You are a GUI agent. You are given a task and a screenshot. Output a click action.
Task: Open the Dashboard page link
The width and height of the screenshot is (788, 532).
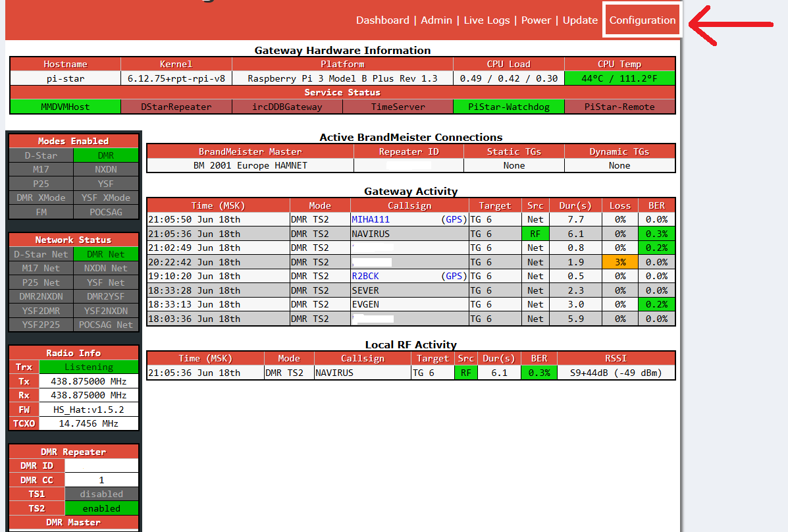[x=382, y=20]
